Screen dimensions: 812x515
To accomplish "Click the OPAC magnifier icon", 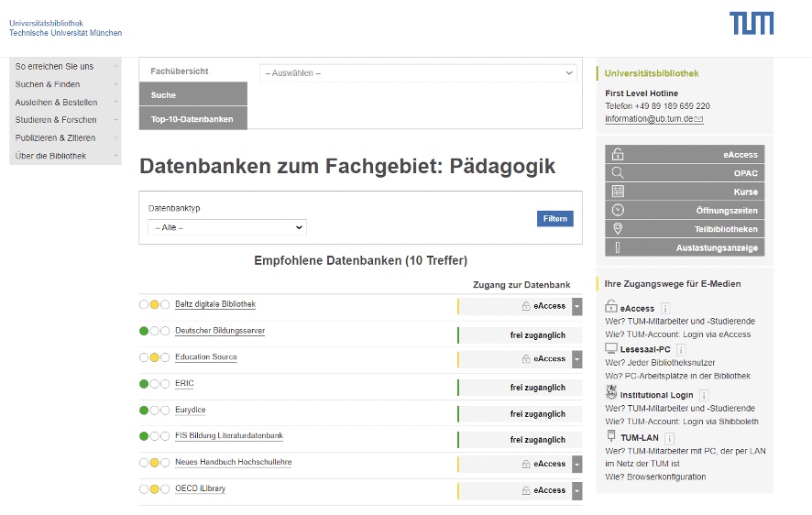I will [618, 172].
